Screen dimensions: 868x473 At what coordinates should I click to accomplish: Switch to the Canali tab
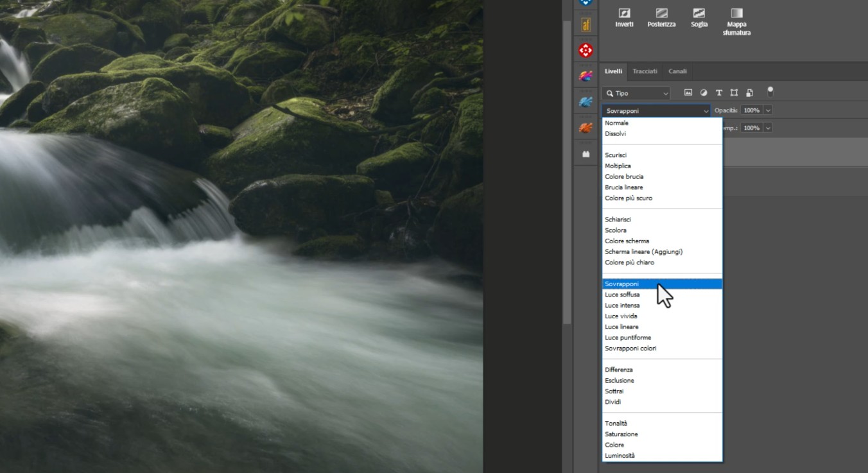677,71
